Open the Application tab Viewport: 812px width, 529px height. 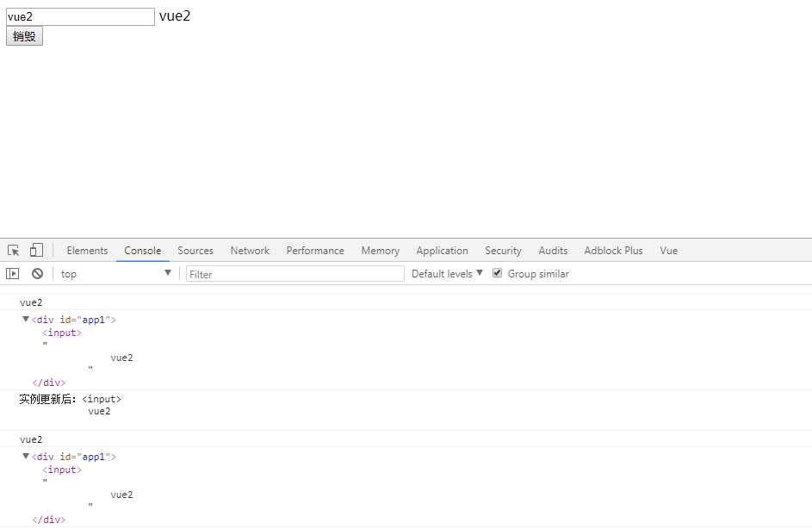[x=442, y=251]
